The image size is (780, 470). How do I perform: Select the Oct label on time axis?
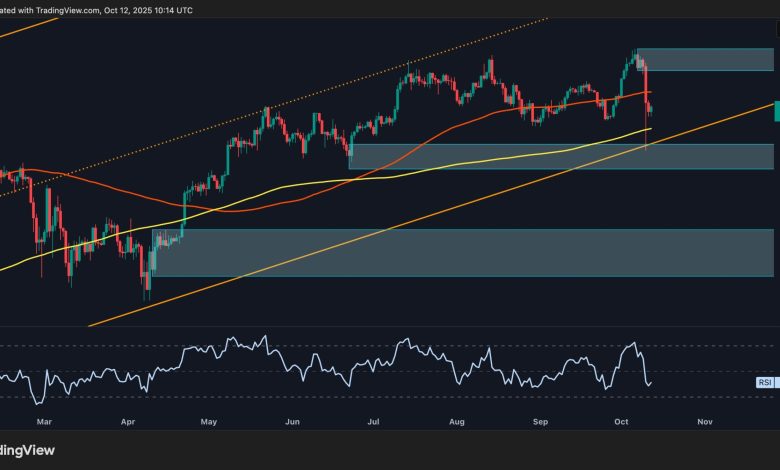(x=620, y=423)
